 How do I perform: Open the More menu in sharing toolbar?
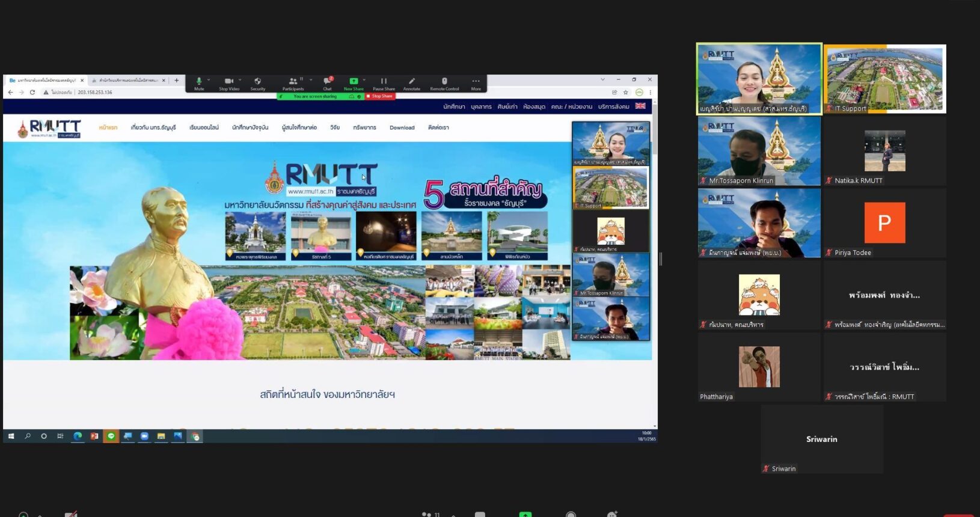tap(476, 84)
